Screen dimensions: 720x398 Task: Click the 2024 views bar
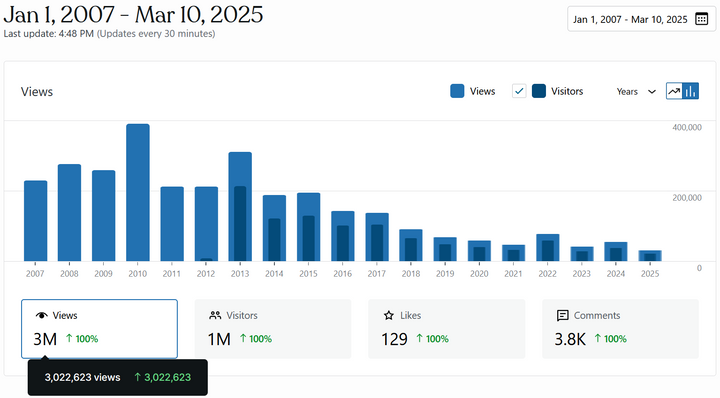click(x=616, y=252)
